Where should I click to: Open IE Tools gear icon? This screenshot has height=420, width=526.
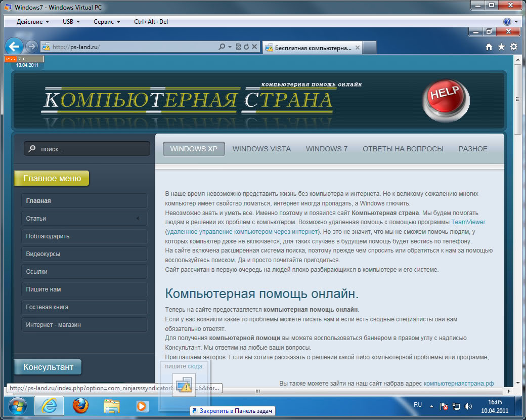pos(514,47)
